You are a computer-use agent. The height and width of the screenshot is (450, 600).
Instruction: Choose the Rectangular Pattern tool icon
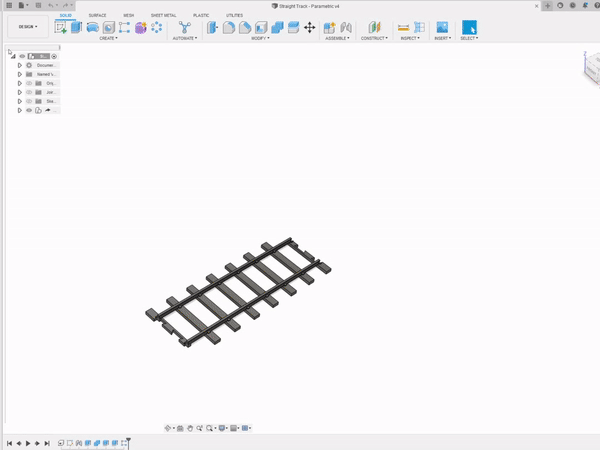click(x=124, y=28)
